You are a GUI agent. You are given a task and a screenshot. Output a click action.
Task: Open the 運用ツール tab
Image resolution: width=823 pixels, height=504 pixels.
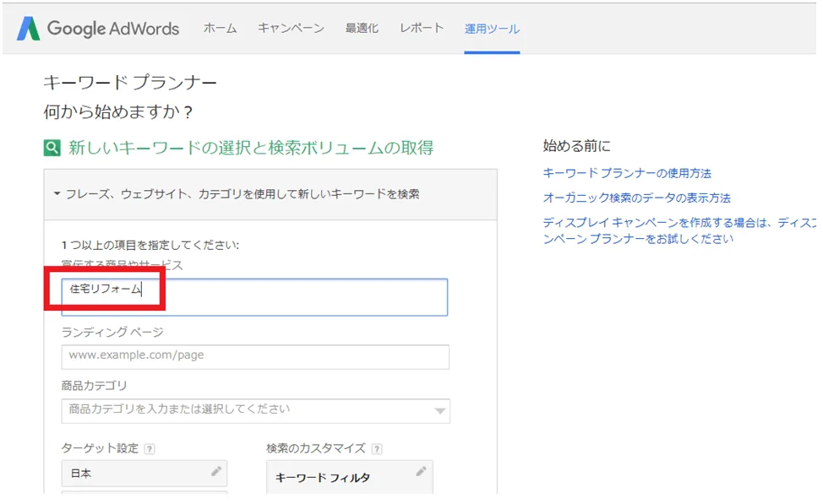pos(492,29)
